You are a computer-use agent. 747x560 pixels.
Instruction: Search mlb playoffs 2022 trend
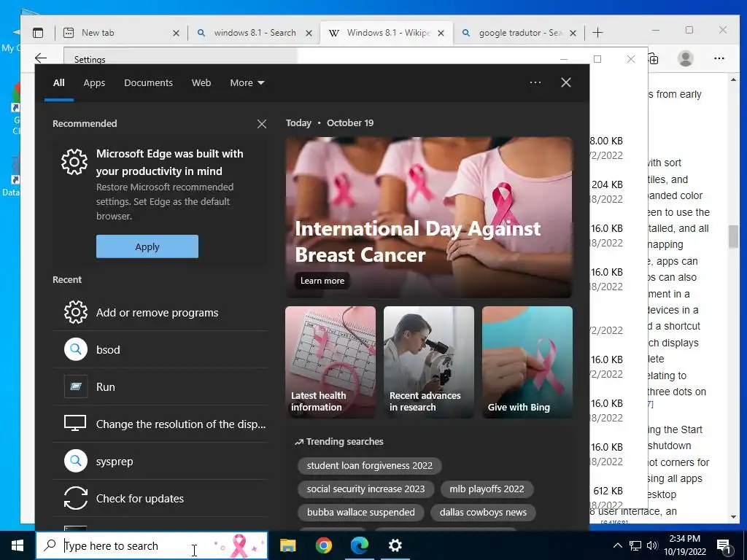[487, 489]
